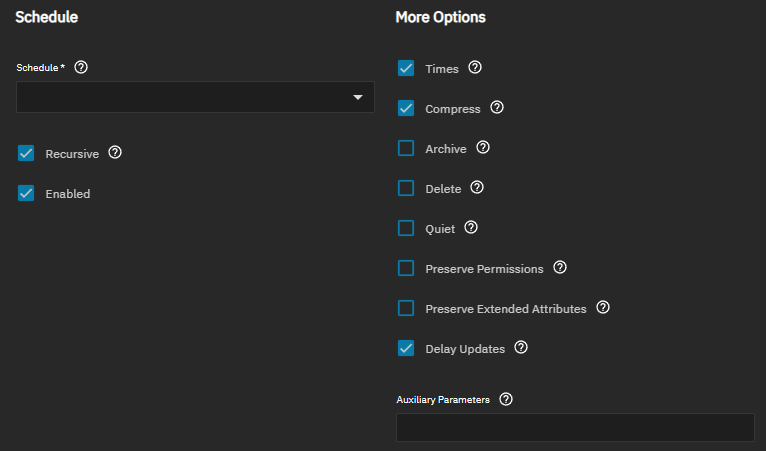
Task: Enable the Quiet checkbox
Action: point(406,228)
